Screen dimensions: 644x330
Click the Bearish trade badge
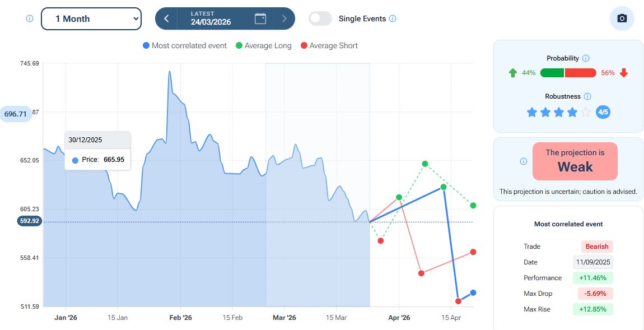(x=597, y=247)
